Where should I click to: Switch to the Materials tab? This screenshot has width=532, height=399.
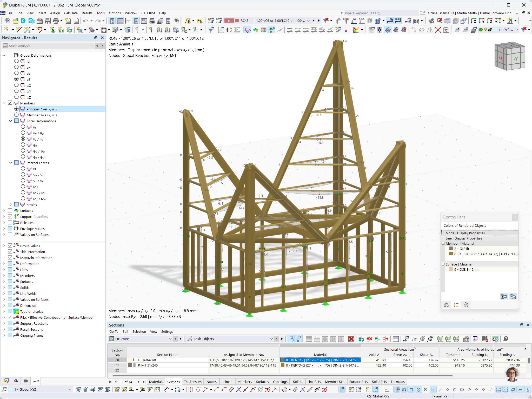point(156,382)
